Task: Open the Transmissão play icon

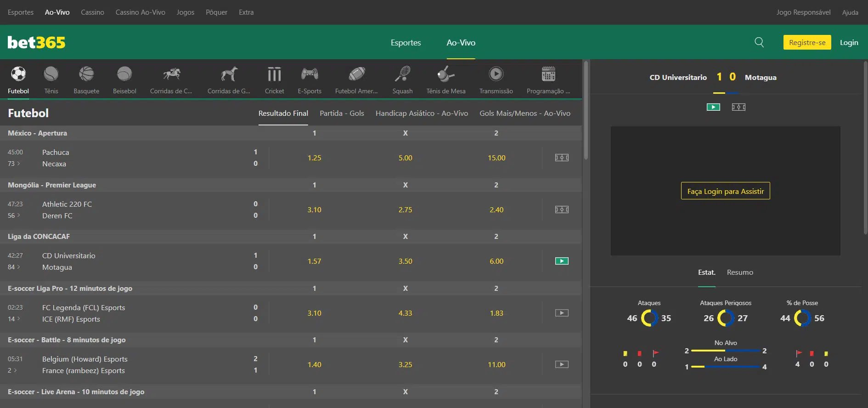Action: click(496, 74)
